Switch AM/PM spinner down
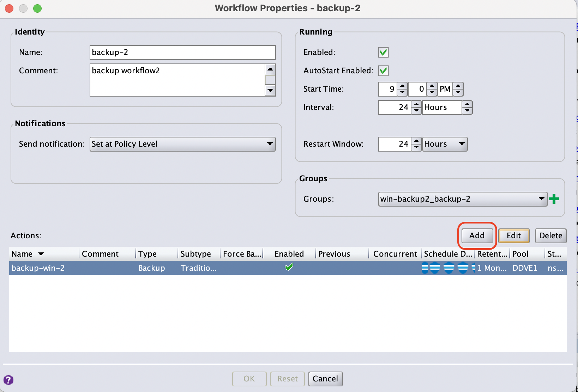 [458, 92]
